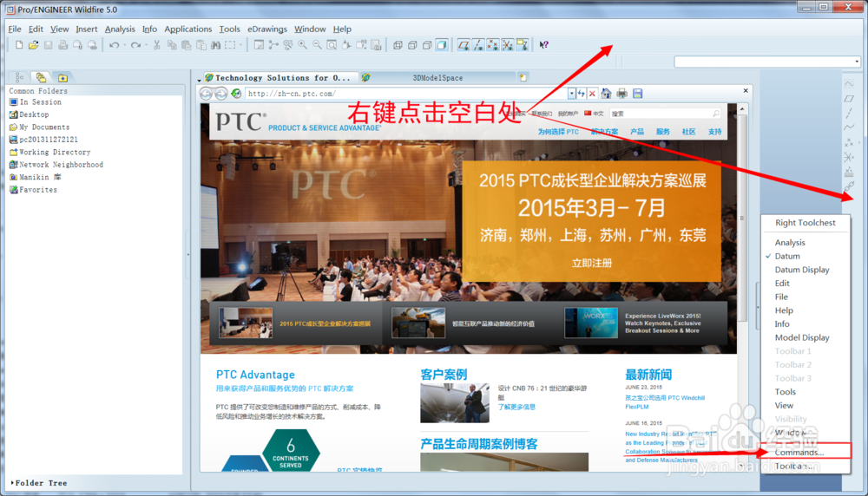Viewport: 868px width, 496px height.
Task: Click the 立即注册 register link
Action: 592,264
